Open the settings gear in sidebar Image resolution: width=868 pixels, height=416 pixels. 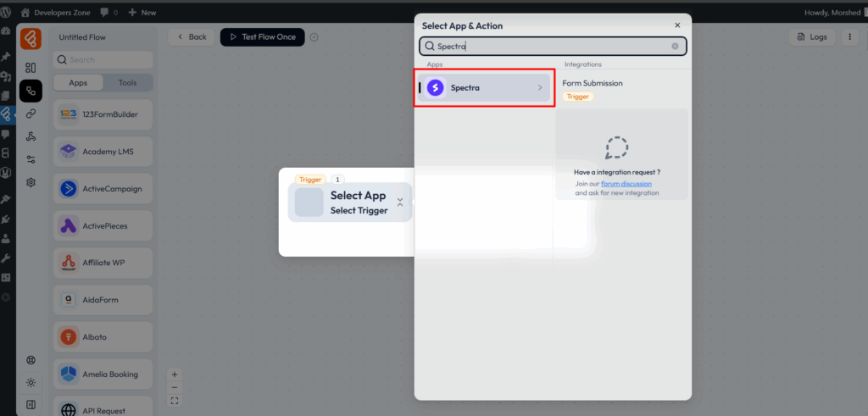point(31,182)
